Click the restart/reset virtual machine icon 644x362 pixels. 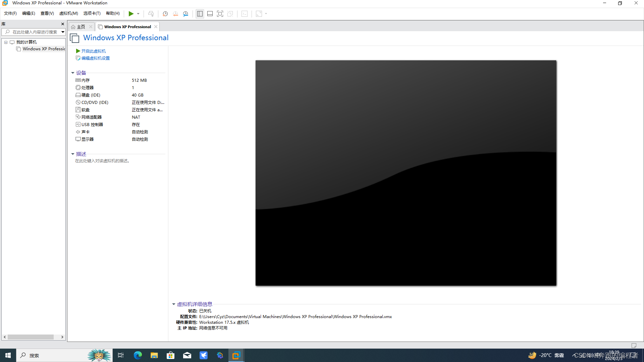175,14
